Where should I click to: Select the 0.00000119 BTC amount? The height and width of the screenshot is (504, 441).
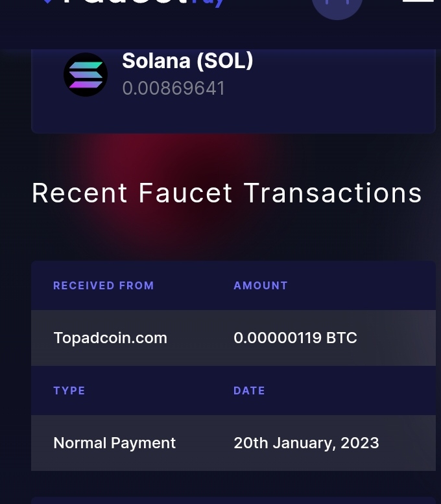[295, 338]
